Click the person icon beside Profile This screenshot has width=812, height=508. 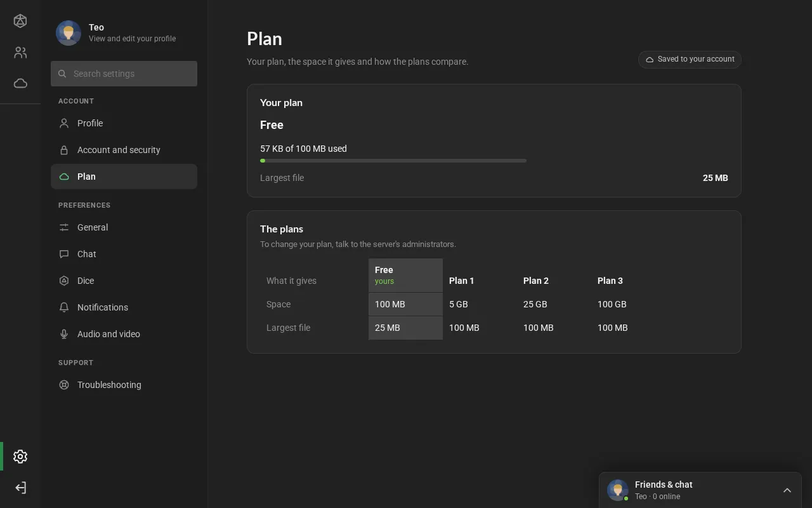point(64,123)
